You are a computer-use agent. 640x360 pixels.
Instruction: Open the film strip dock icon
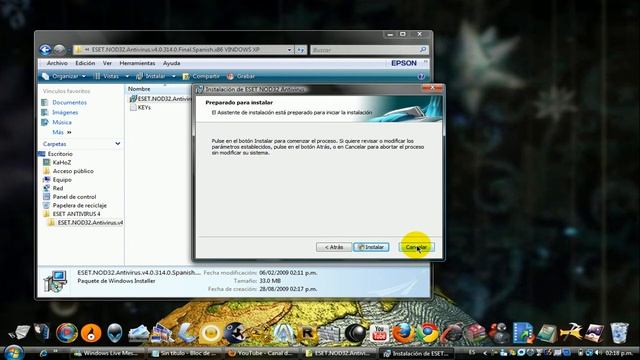click(523, 333)
